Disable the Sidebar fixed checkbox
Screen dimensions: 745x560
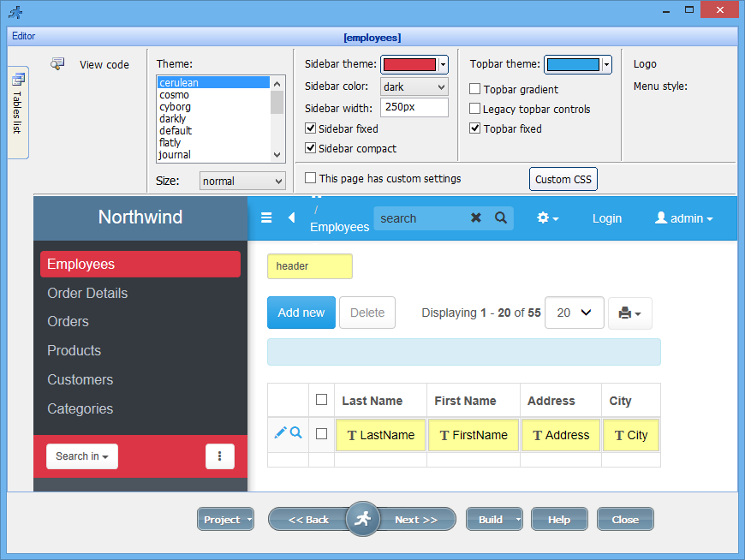[311, 128]
